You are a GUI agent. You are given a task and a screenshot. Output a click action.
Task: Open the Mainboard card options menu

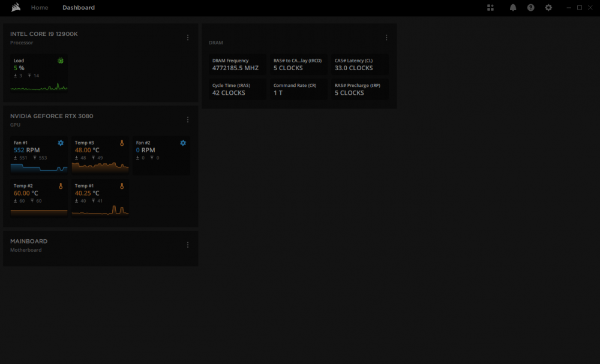click(187, 245)
